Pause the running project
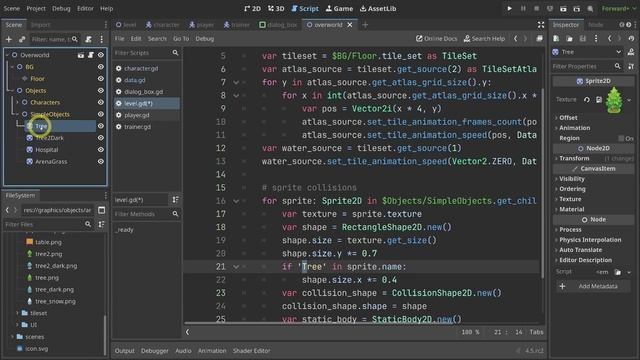The width and height of the screenshot is (640, 360). click(523, 8)
